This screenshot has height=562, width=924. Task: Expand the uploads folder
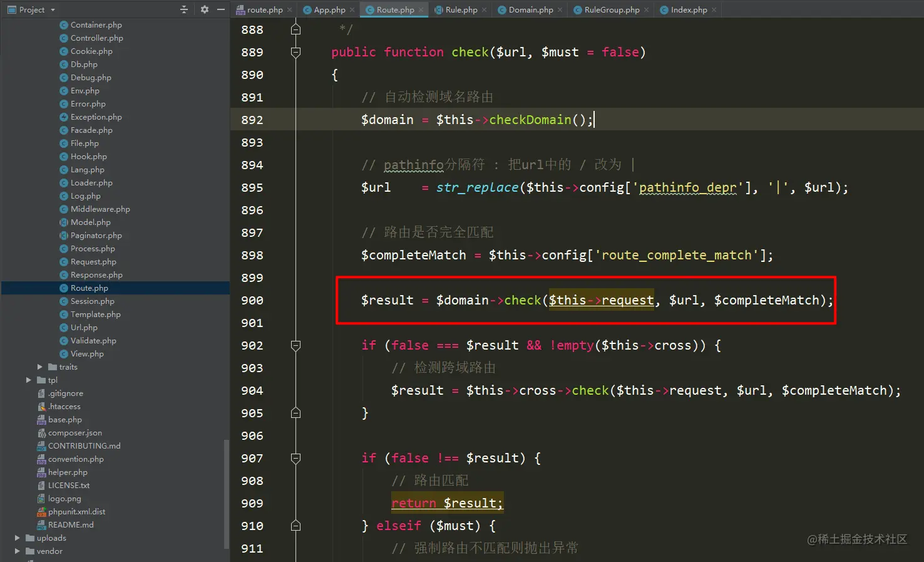(x=17, y=538)
